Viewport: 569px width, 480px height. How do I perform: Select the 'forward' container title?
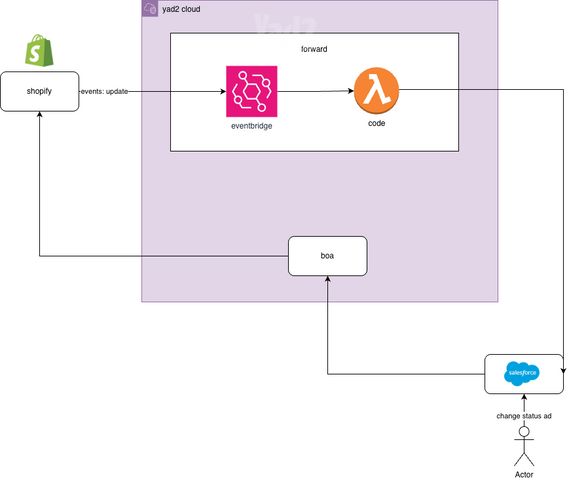tap(314, 49)
